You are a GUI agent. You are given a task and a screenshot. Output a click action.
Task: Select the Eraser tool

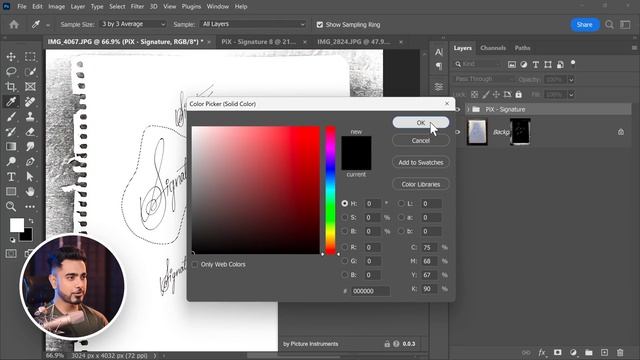[x=30, y=131]
